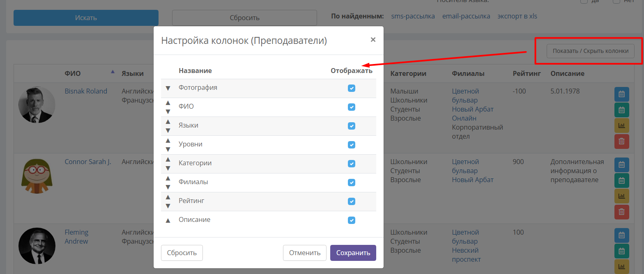Uncheck Фотография display checkbox
This screenshot has height=274, width=644.
tap(352, 88)
